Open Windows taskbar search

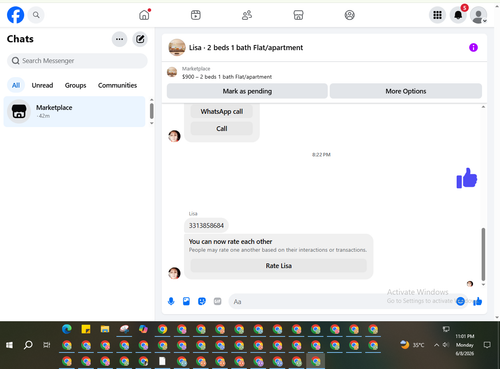[28, 345]
